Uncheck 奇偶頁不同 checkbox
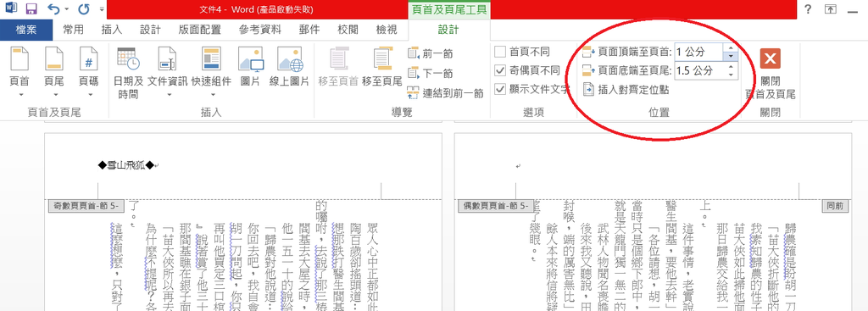This screenshot has height=311, width=868. click(x=500, y=71)
